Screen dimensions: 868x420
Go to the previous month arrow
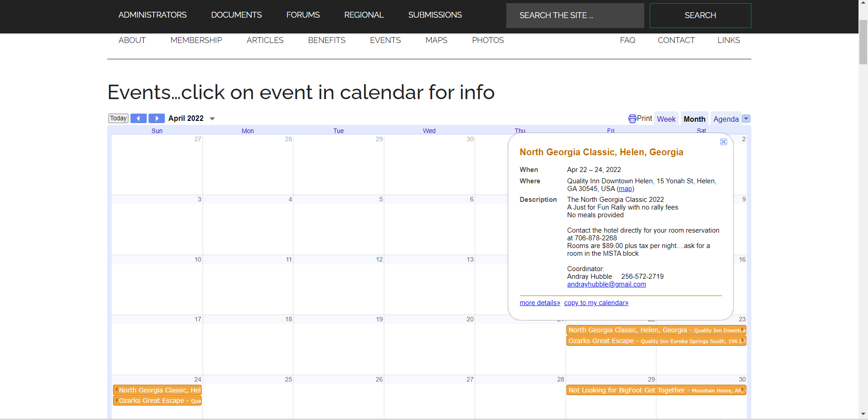click(138, 119)
